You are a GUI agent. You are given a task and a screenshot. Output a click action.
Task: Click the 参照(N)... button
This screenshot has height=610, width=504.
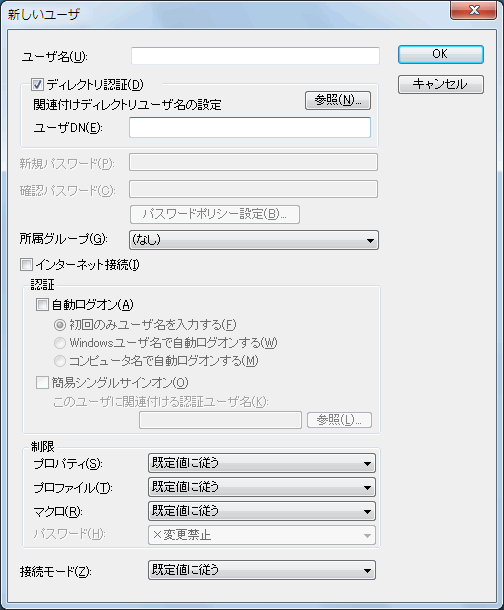point(338,100)
